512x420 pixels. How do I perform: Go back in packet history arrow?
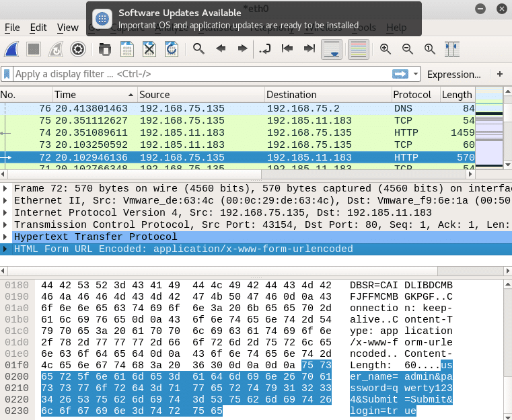point(221,49)
